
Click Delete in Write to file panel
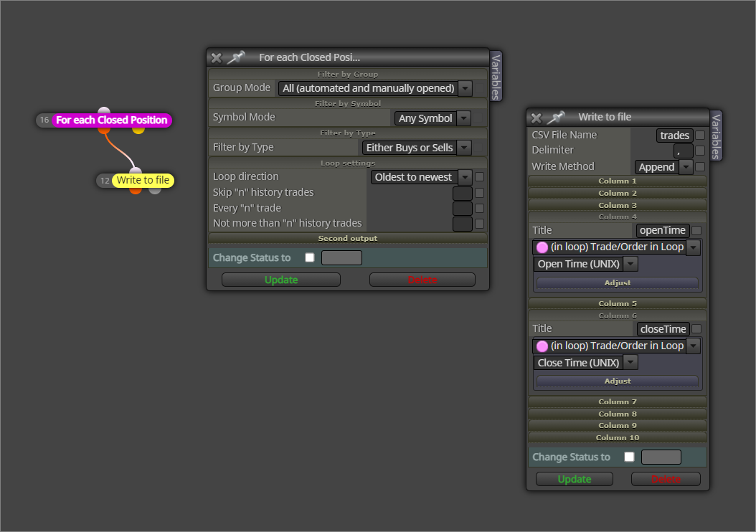666,479
